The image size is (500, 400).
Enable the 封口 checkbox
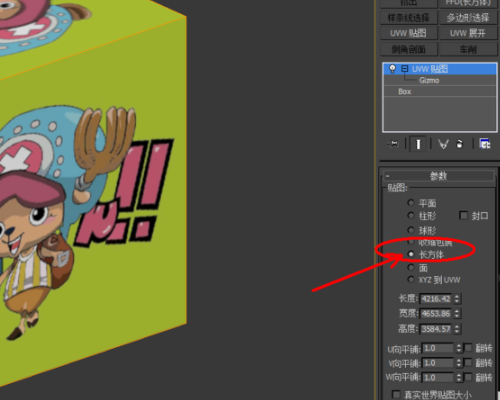click(463, 216)
